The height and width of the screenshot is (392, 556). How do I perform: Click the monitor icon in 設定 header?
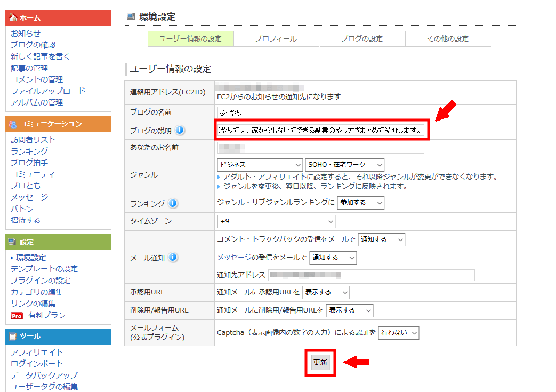12,242
